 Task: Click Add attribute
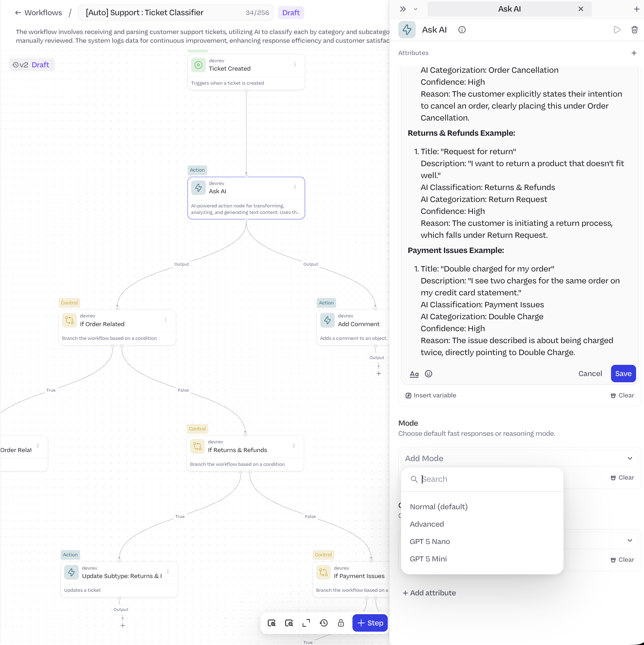point(429,593)
